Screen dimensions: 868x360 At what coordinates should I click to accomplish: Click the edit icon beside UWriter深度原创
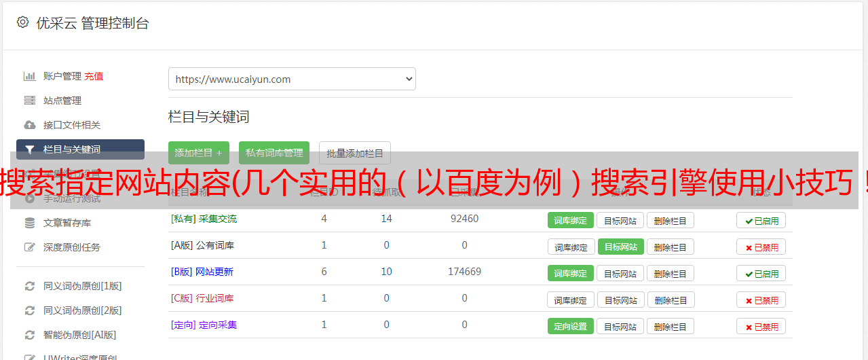(x=30, y=357)
